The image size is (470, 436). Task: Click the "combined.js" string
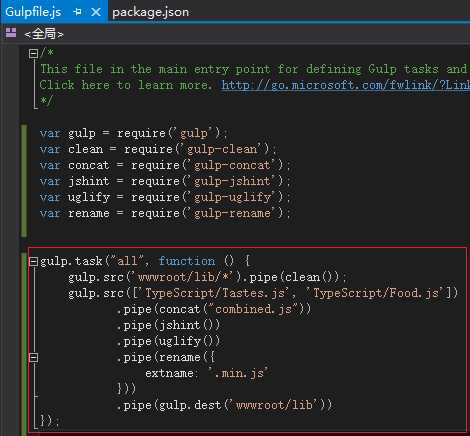pos(254,309)
